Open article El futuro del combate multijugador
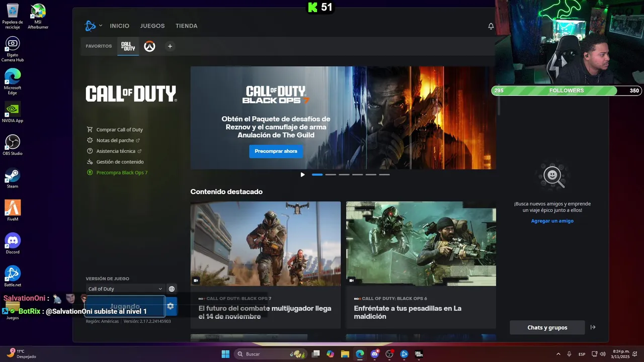Viewport: 644px width, 362px height. click(x=265, y=312)
